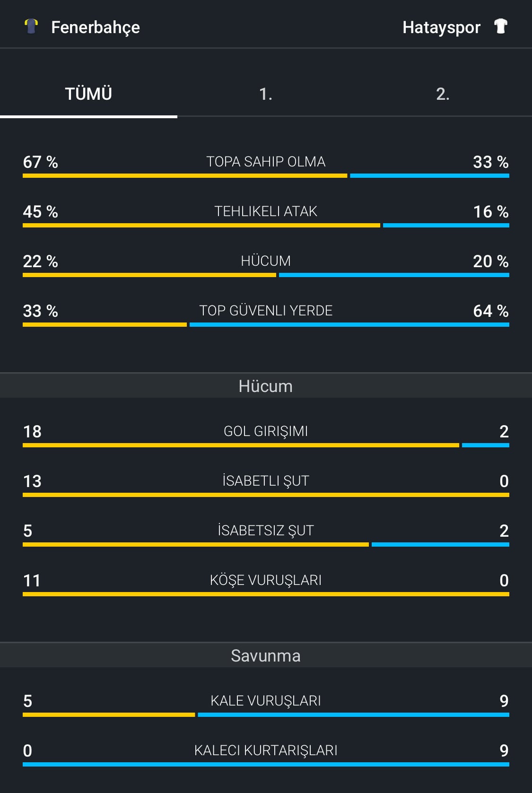Screen dimensions: 532x793
Task: Tap the Kale Vuruşları stat label
Action: pos(266,700)
